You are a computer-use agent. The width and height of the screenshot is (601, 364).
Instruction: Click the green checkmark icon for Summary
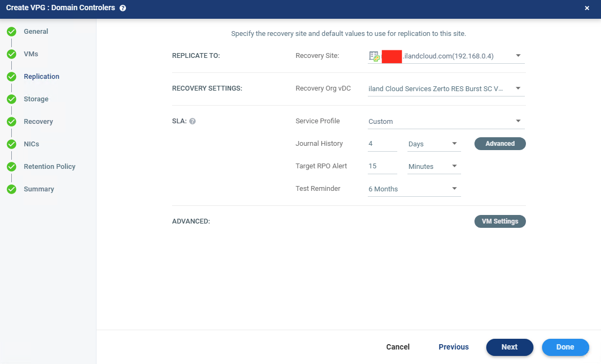pyautogui.click(x=11, y=189)
